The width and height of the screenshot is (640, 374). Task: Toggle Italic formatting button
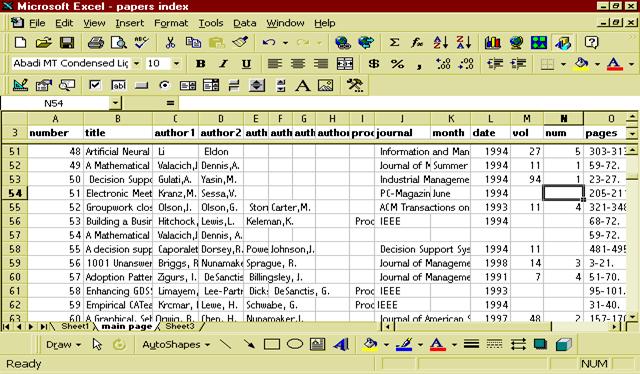coord(223,64)
